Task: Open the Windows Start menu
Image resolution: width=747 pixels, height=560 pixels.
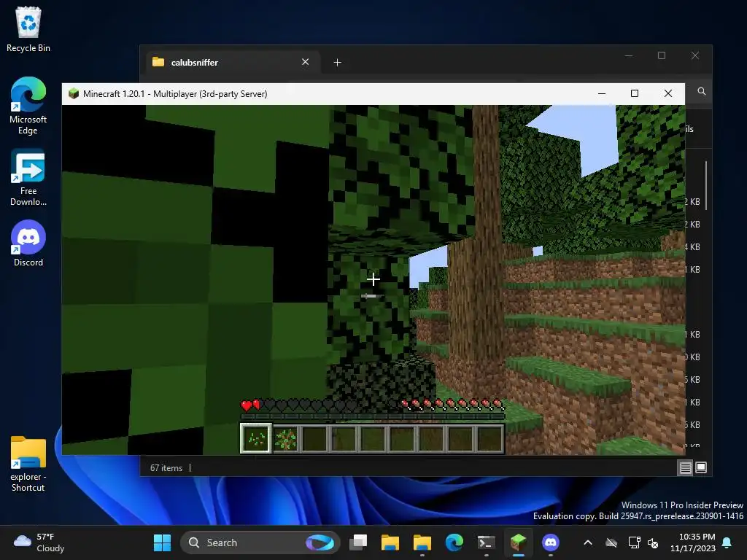Action: [162, 542]
